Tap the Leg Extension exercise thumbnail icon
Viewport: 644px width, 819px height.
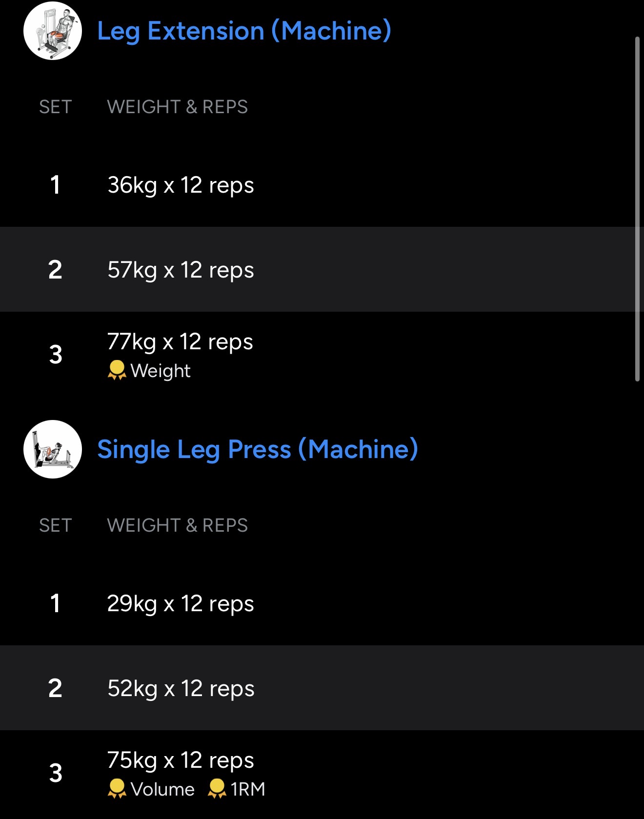coord(53,31)
